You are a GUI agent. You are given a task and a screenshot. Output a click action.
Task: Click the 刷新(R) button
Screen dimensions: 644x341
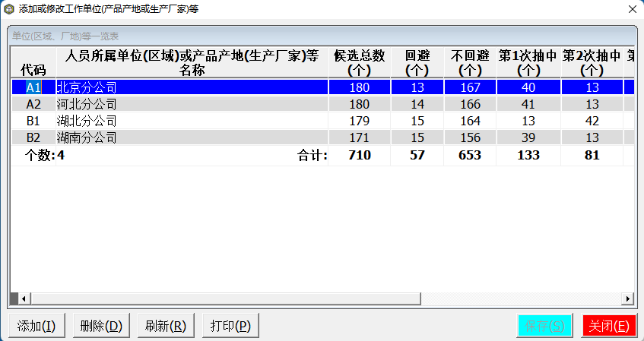pyautogui.click(x=166, y=327)
